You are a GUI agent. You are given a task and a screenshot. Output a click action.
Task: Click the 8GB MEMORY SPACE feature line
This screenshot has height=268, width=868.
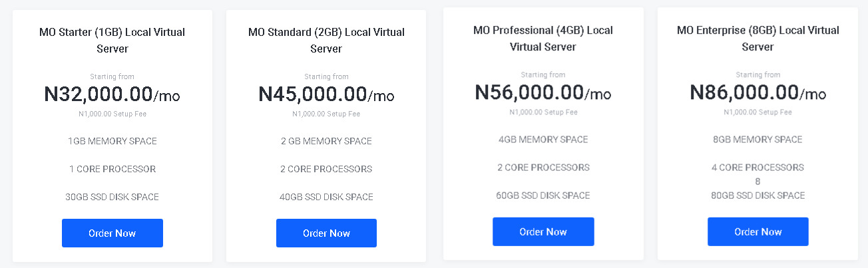[x=758, y=140]
